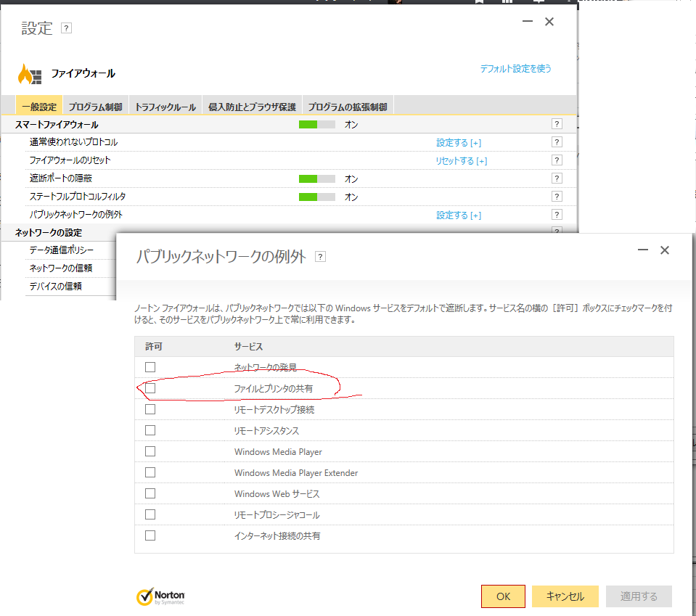The image size is (696, 616).
Task: Click Windows Media Player Extender label
Action: coord(295,472)
